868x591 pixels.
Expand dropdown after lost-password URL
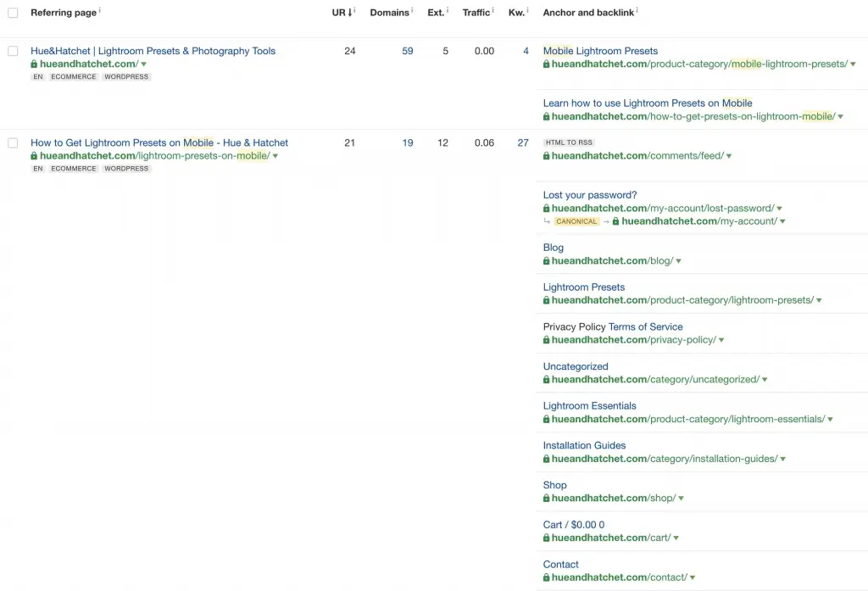(x=780, y=209)
